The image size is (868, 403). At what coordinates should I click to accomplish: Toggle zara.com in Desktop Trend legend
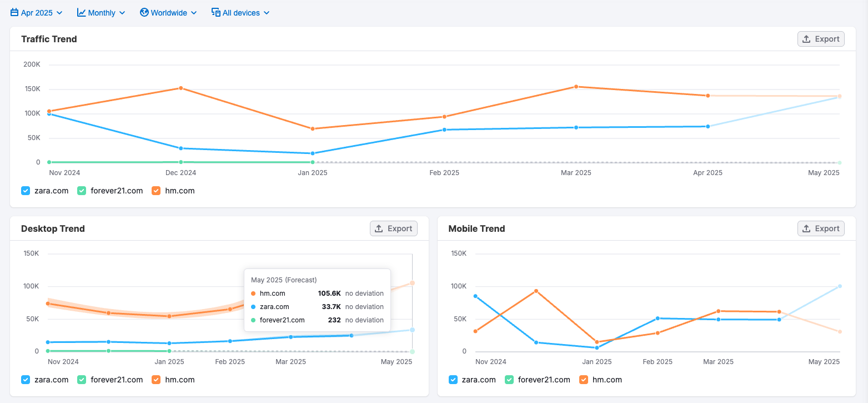click(x=26, y=380)
